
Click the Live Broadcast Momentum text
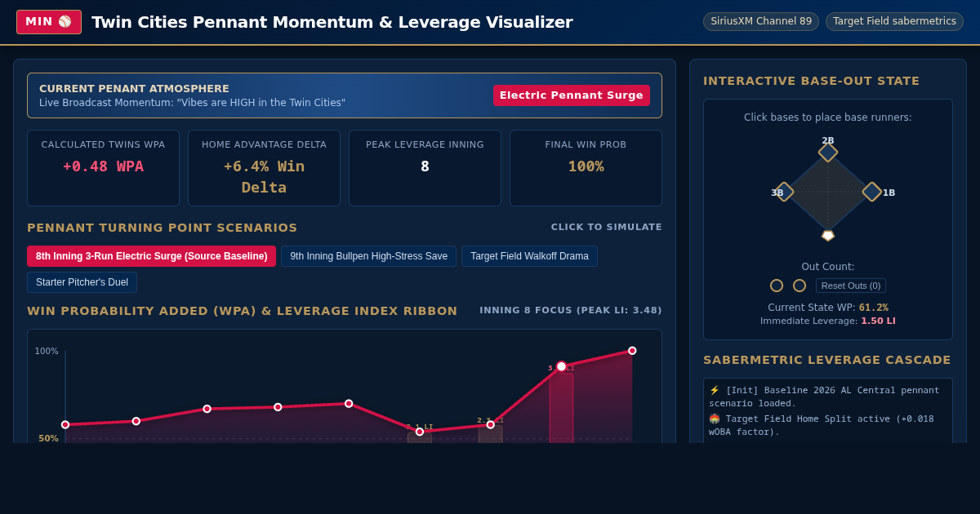pos(192,103)
